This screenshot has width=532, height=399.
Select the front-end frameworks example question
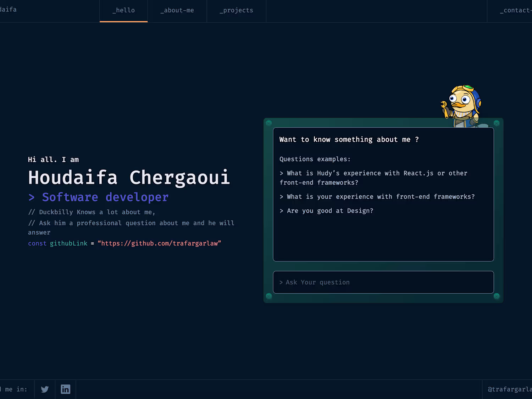coord(377,196)
